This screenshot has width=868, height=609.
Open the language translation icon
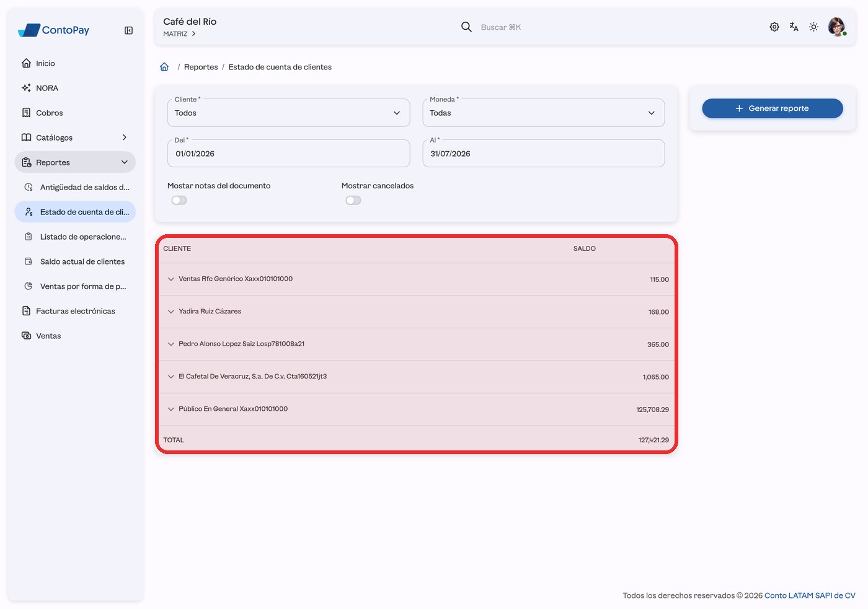point(794,27)
